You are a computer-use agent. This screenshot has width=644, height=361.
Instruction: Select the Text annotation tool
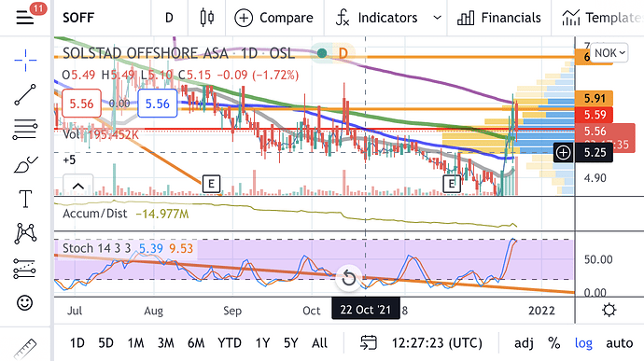point(25,199)
